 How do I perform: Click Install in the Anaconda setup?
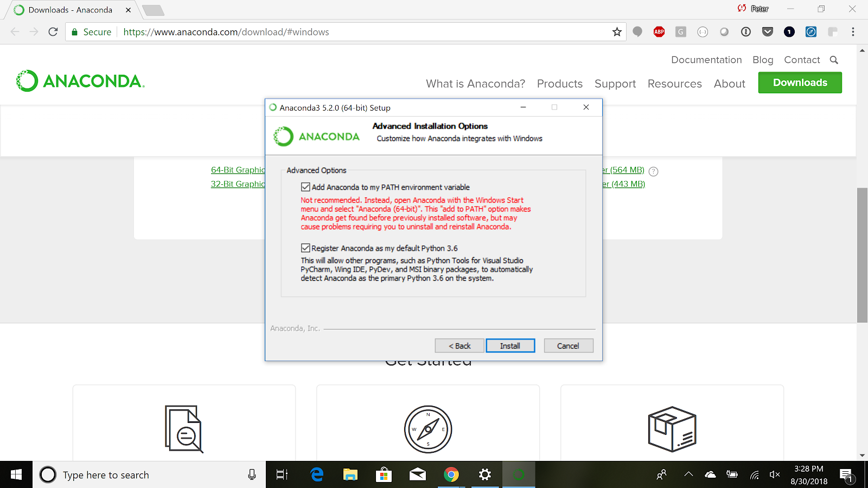[x=510, y=346]
